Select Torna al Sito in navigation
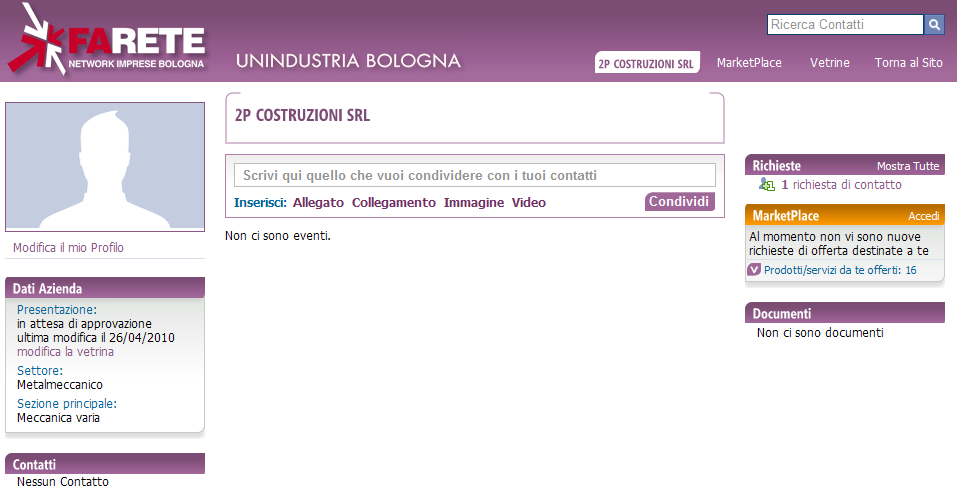957x496 pixels. tap(908, 63)
